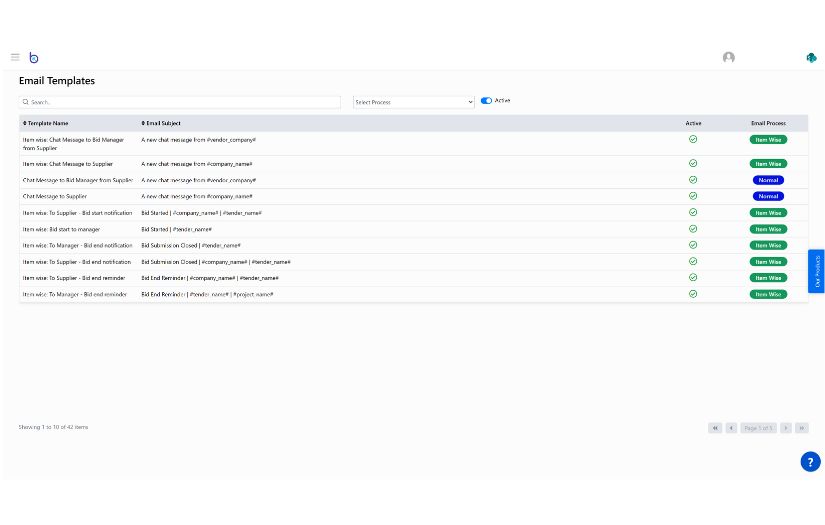Screen dimensions: 825x525
Task: Open the Select Process dropdown
Action: tap(414, 102)
